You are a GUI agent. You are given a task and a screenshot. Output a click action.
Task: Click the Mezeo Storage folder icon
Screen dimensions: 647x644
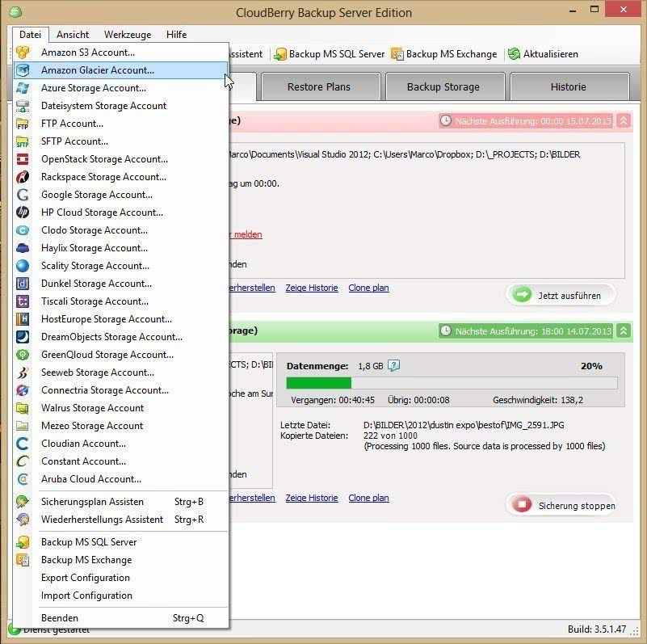click(23, 426)
